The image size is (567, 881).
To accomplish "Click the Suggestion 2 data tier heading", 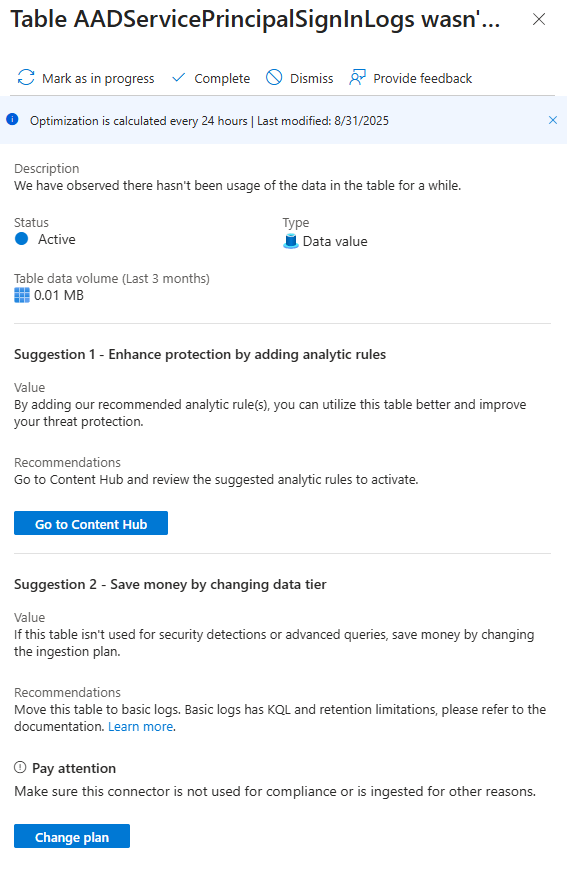I will pos(170,584).
